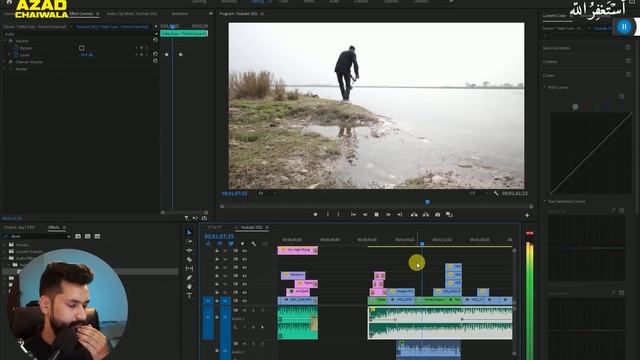Open Lumetri Color panel tab
Image resolution: width=640 pixels, height=360 pixels.
554,16
